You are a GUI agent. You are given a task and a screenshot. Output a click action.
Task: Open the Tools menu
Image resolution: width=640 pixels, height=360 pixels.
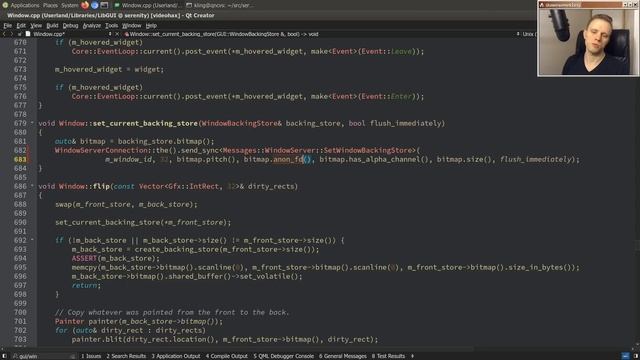[111, 25]
